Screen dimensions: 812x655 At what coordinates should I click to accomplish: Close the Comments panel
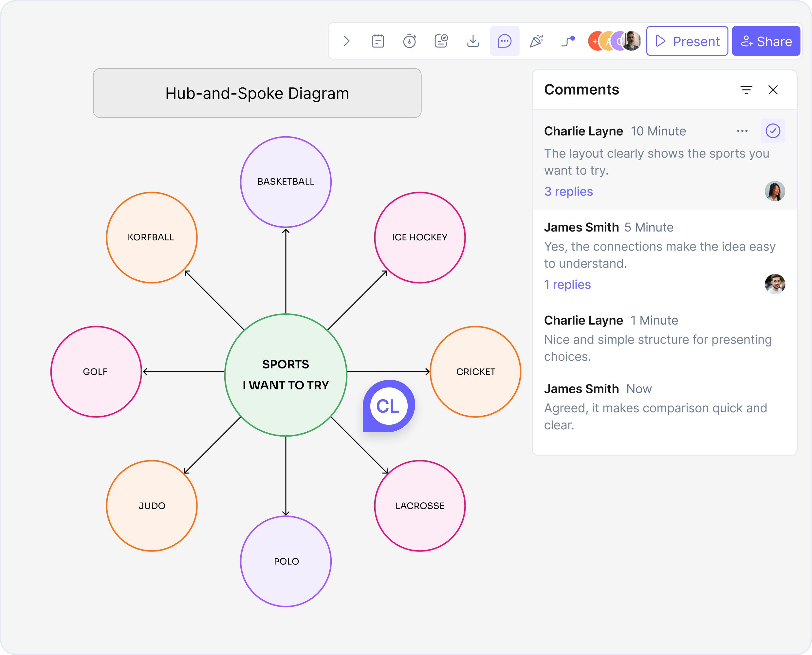point(773,90)
